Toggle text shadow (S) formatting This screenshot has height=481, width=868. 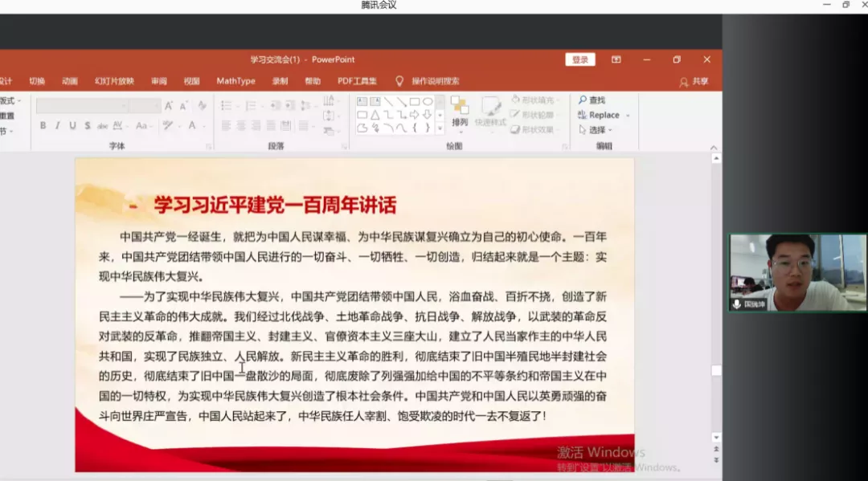click(87, 126)
